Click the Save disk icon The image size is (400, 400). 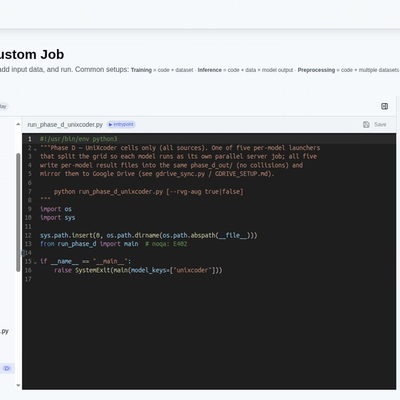point(366,124)
